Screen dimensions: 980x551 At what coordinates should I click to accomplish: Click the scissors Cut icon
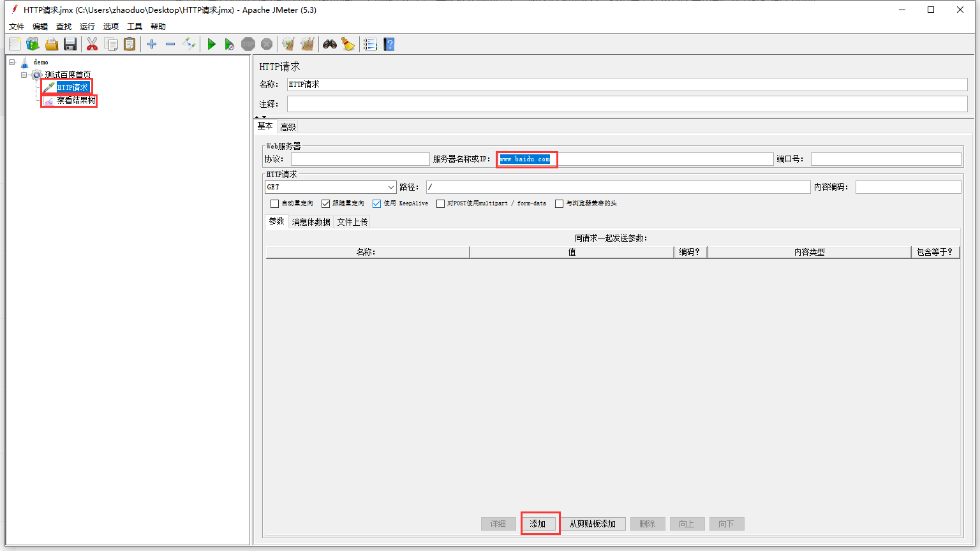point(92,44)
